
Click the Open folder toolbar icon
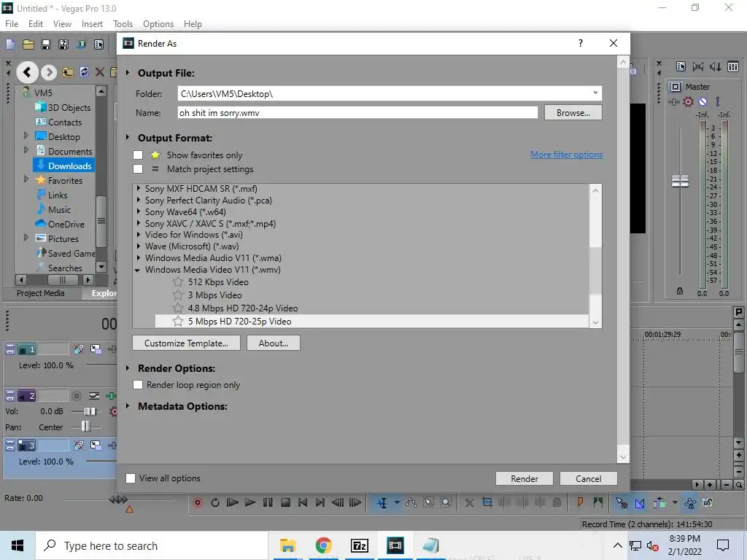28,44
